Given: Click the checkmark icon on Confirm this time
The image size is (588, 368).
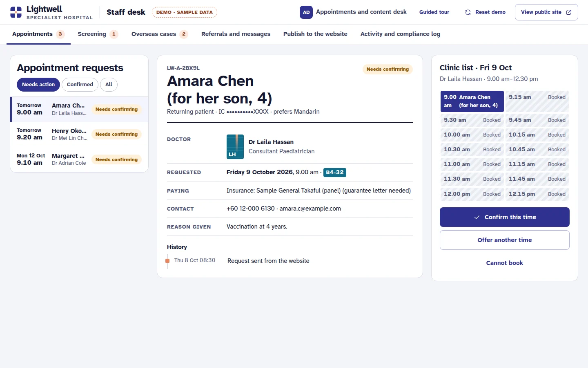Looking at the screenshot, I should (477, 217).
